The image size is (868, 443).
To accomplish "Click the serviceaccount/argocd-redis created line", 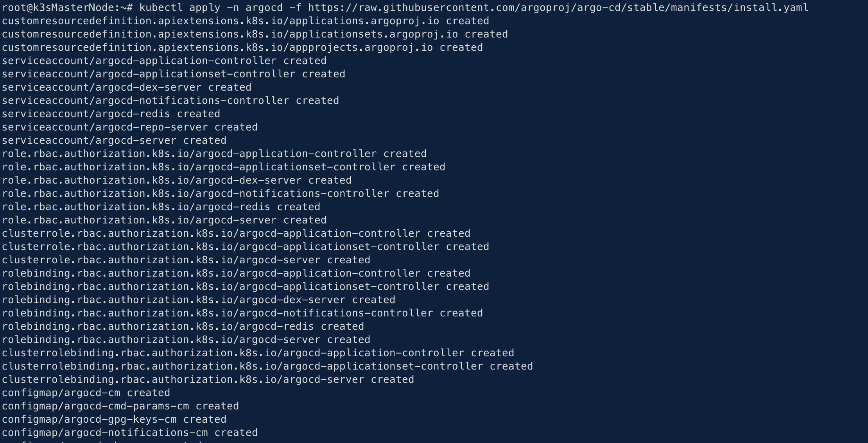I will click(x=111, y=114).
